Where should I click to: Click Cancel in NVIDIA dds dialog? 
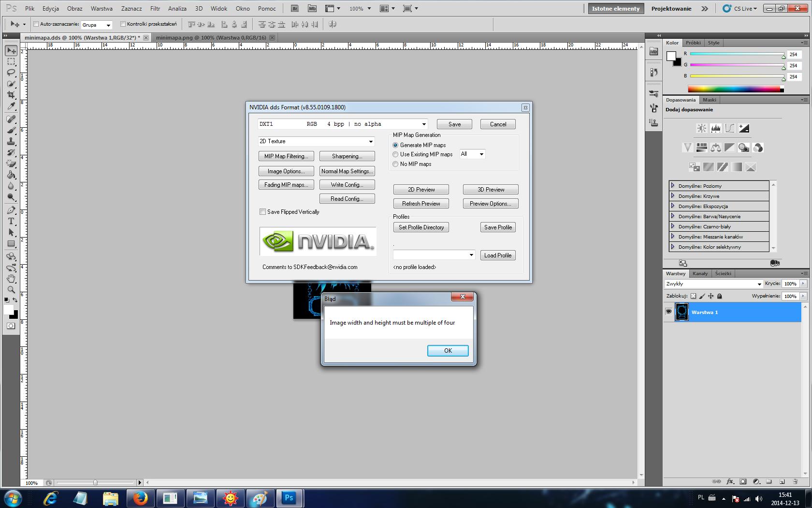[x=498, y=124]
